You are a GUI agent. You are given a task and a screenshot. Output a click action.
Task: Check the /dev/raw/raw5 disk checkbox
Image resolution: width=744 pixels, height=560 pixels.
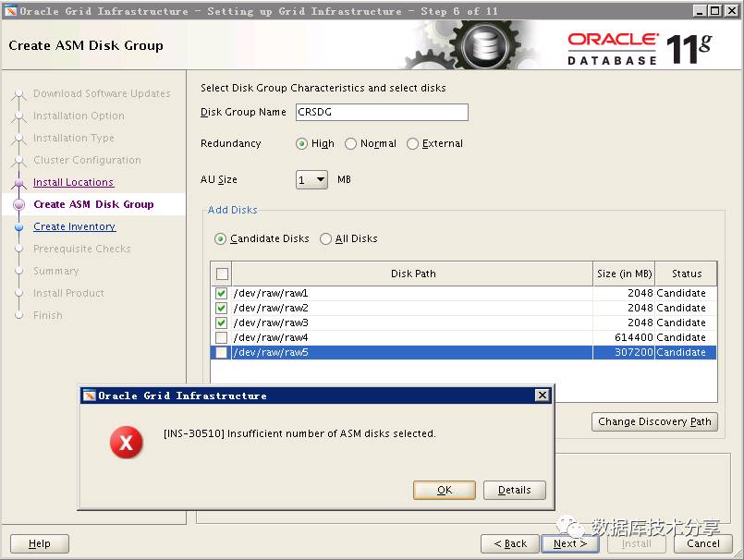click(x=222, y=353)
